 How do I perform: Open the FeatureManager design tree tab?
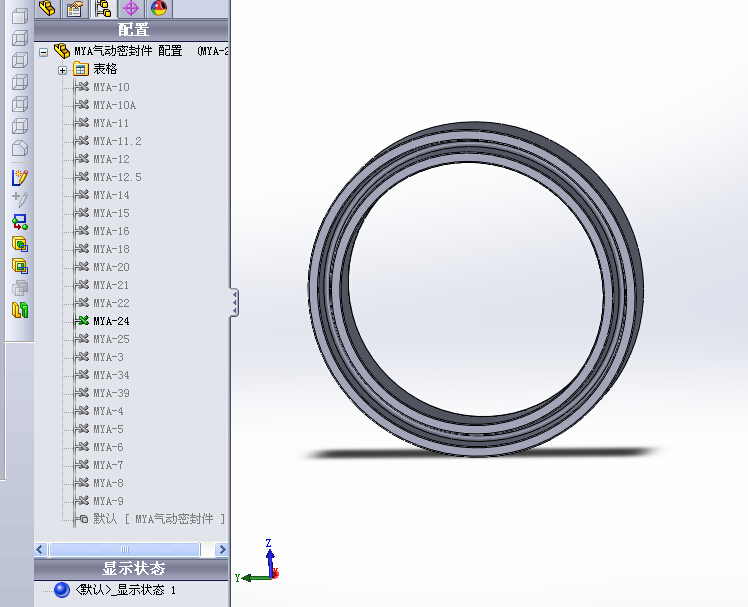tap(47, 9)
